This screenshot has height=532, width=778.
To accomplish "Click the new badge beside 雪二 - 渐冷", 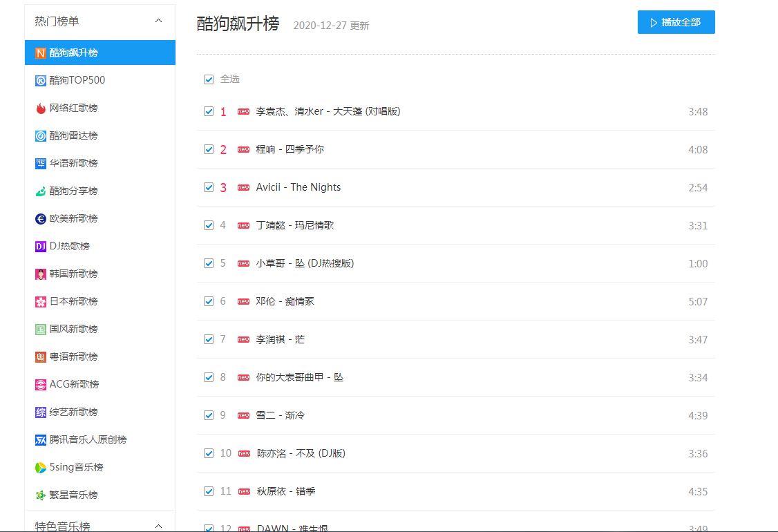I will point(244,415).
